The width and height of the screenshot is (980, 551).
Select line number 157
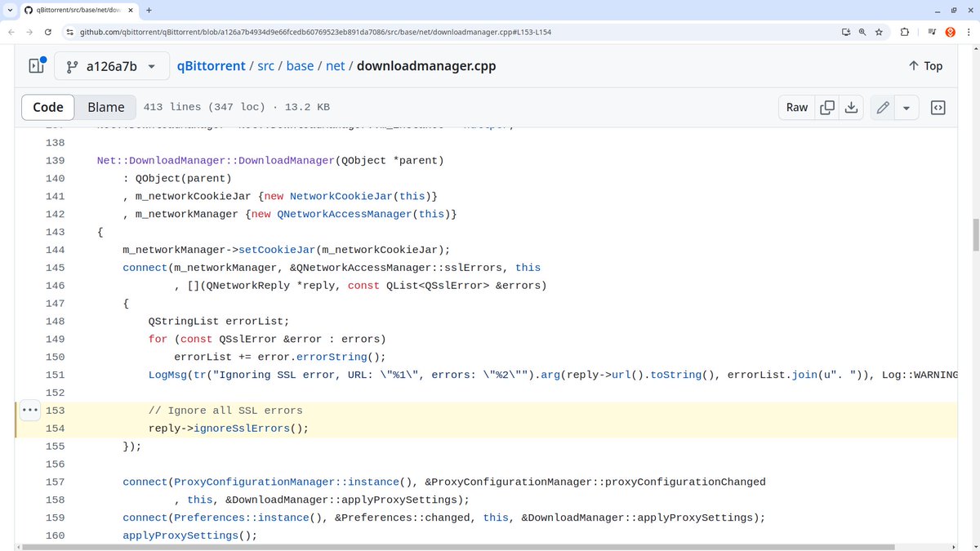point(55,482)
